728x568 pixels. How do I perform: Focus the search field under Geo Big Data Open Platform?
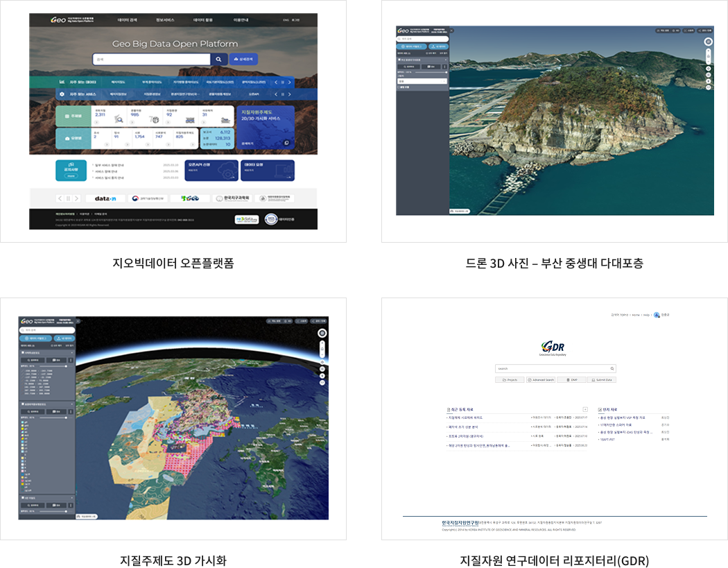tap(151, 60)
